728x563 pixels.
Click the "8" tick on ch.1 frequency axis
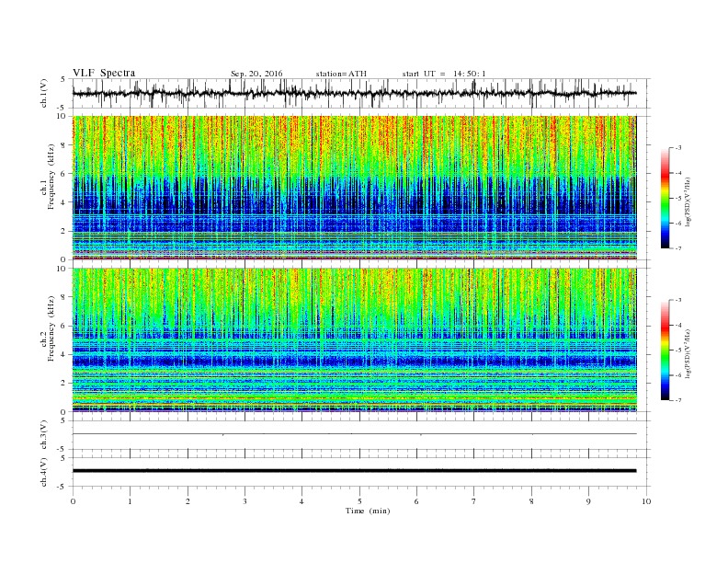(x=63, y=145)
